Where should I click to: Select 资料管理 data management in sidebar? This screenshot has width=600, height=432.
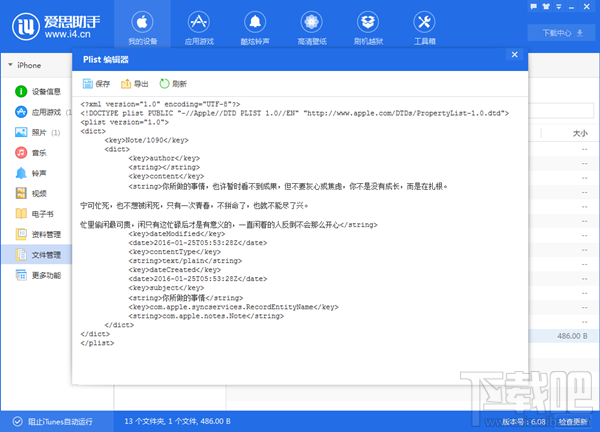pos(37,234)
